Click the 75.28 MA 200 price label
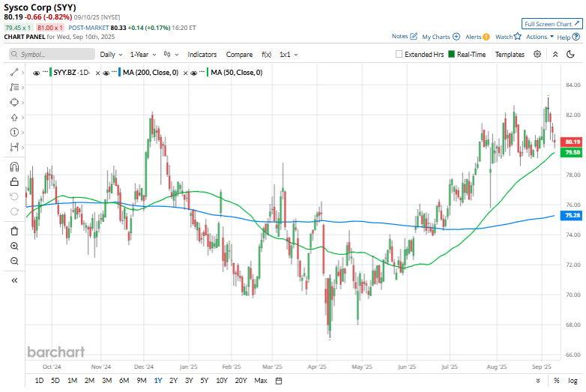 [x=572, y=215]
